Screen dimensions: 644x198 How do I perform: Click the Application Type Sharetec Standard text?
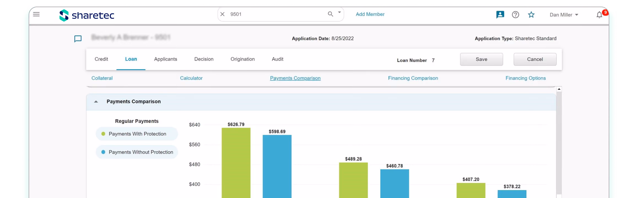(x=515, y=39)
